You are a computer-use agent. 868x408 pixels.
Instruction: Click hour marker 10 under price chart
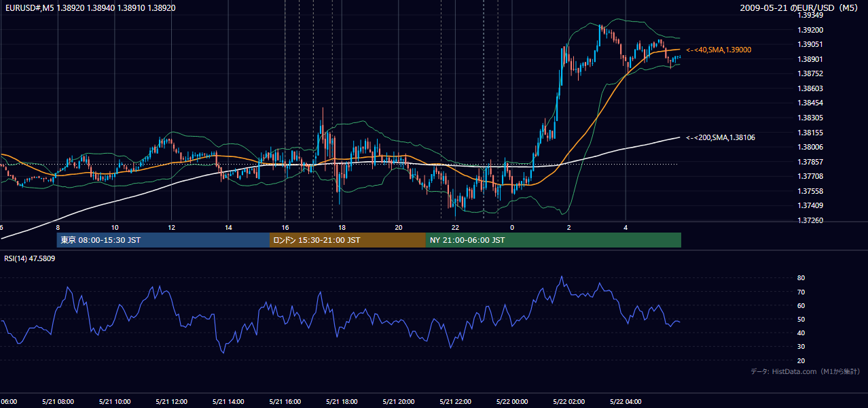tap(115, 227)
